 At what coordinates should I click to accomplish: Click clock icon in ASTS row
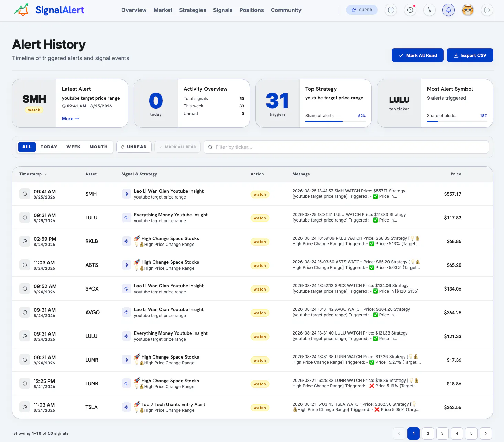25,265
